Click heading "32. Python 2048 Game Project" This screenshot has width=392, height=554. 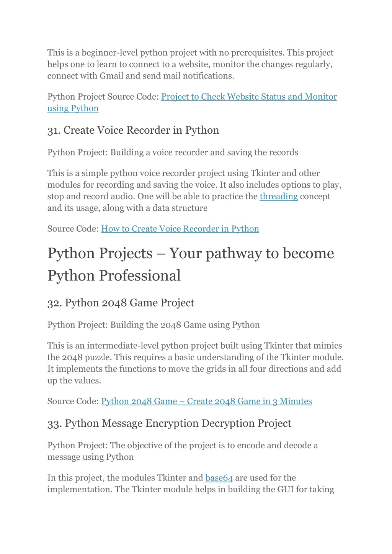pyautogui.click(x=121, y=303)
